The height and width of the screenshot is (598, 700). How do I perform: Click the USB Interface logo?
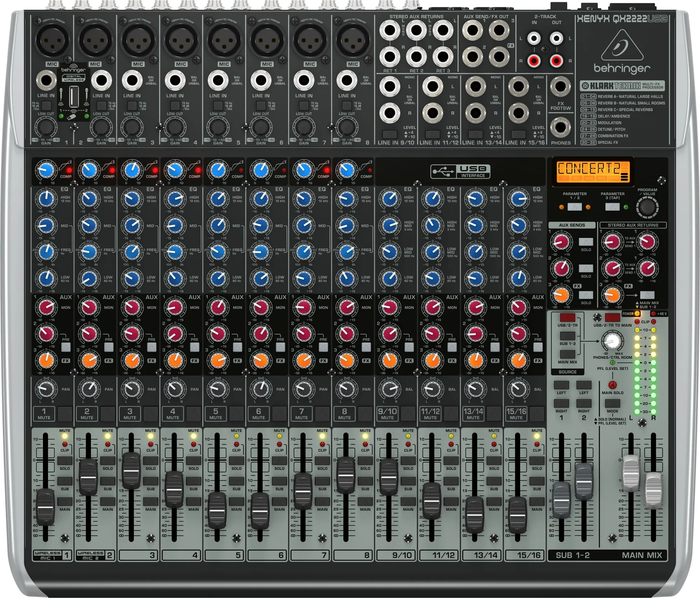pos(460,172)
